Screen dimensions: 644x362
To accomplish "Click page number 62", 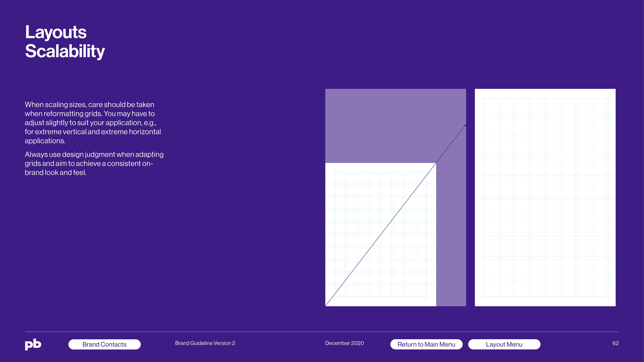I will point(615,343).
